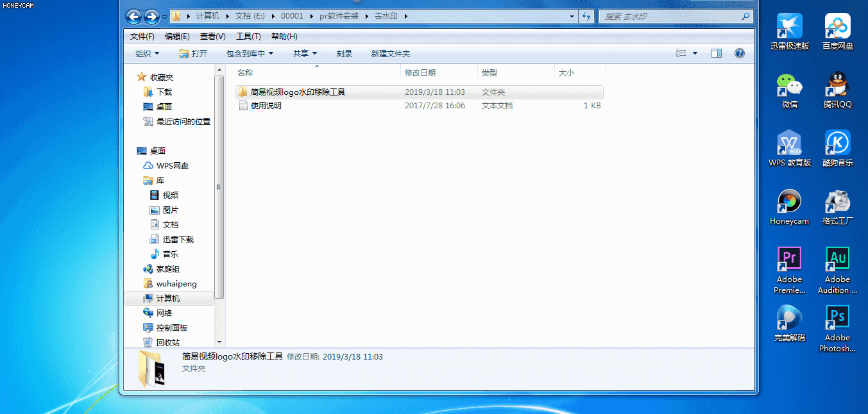Click the Forward navigation arrow button
868x414 pixels.
click(x=151, y=17)
